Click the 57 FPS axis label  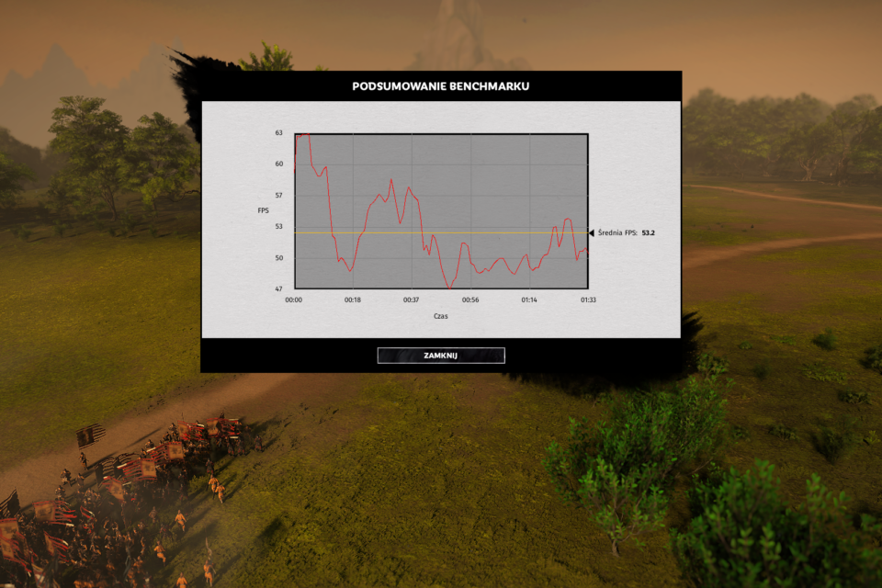point(278,196)
